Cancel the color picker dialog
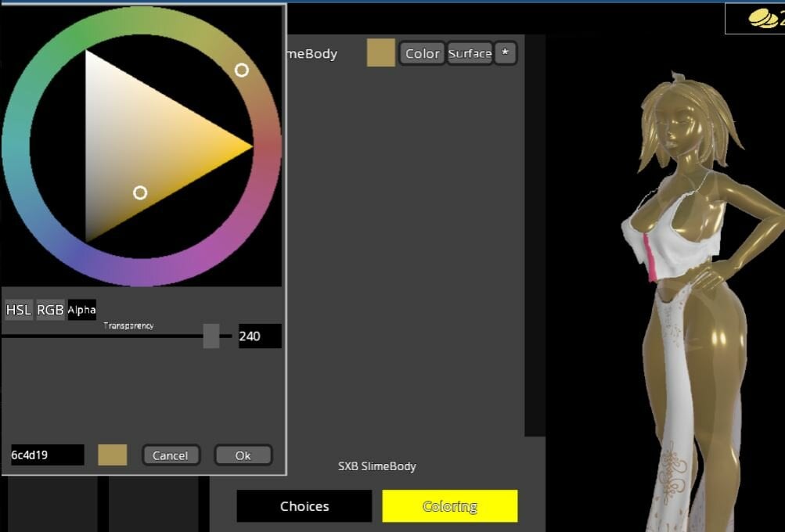This screenshot has height=532, width=785. (171, 455)
